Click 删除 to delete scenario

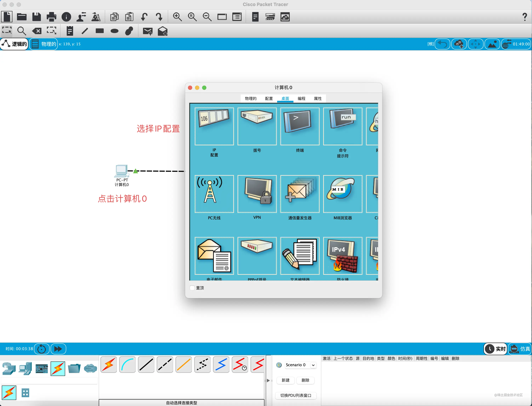click(x=305, y=380)
